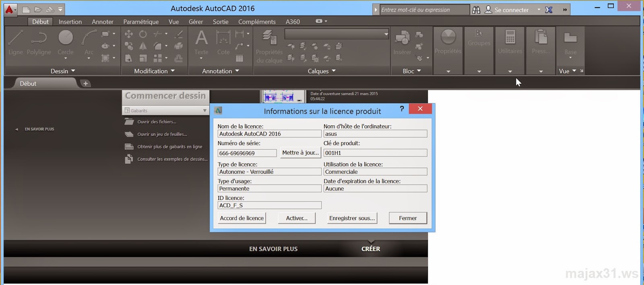The height and width of the screenshot is (285, 644).
Task: Select the Mirror tool in Modification panel
Action: pos(143,46)
